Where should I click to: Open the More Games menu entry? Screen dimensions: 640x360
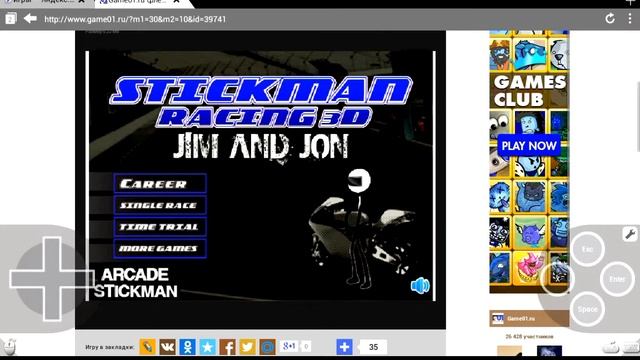point(160,249)
